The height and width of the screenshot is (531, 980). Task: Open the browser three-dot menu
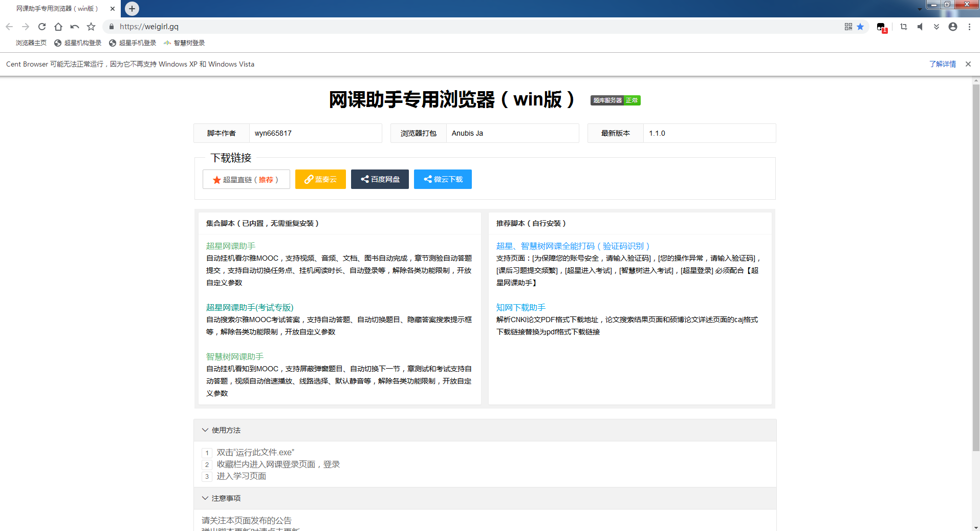pos(969,27)
